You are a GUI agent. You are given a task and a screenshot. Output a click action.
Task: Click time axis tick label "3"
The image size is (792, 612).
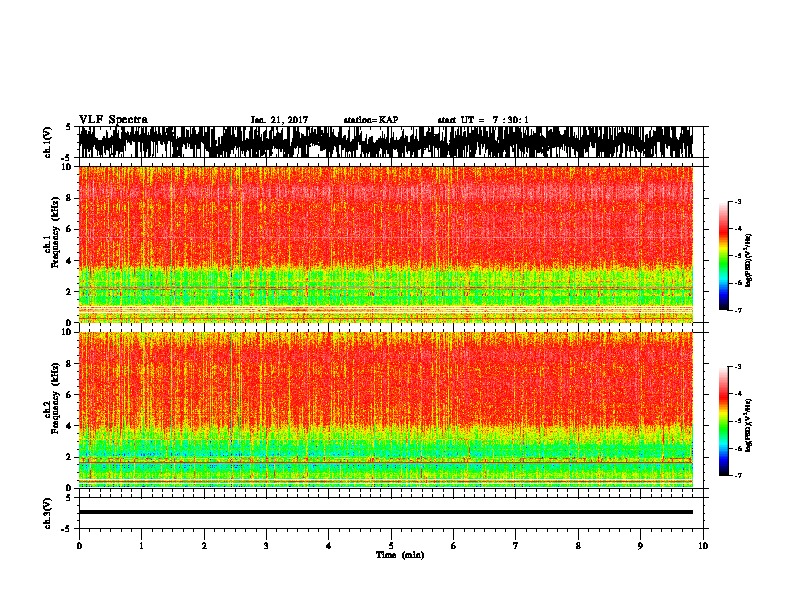click(x=266, y=546)
